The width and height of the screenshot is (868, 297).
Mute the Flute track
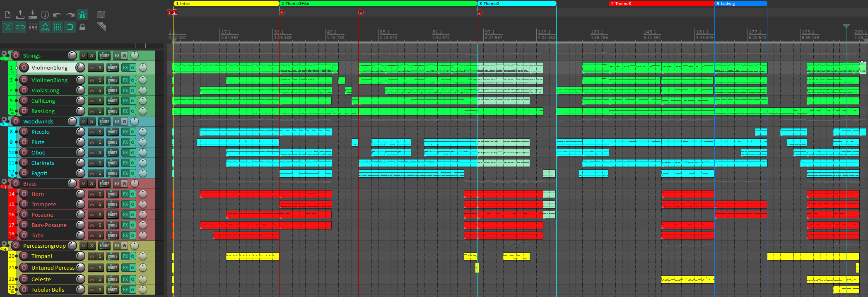[92, 142]
